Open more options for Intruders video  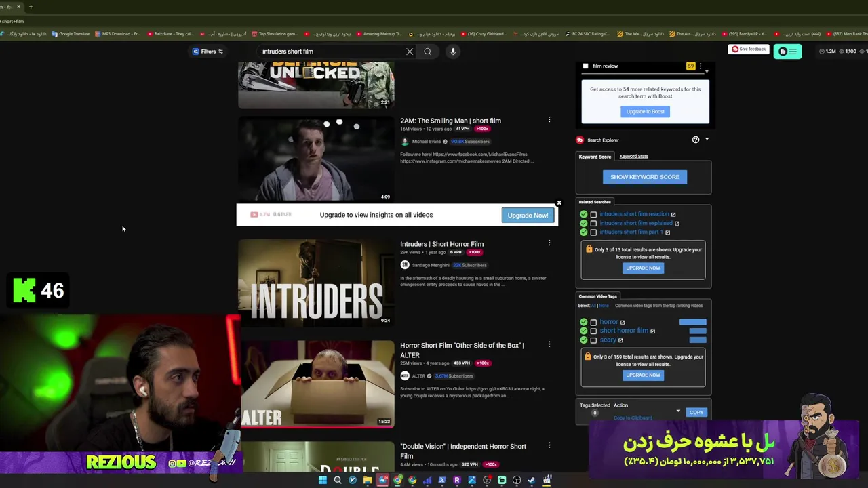549,243
